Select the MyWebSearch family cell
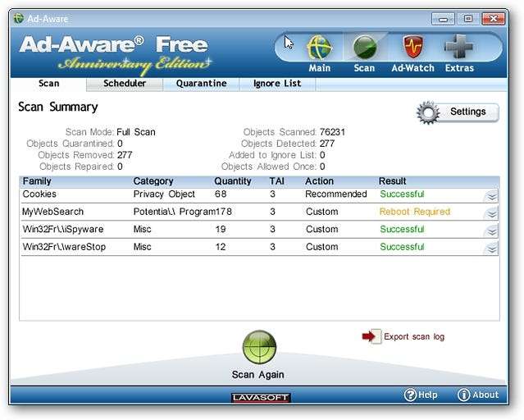Image resolution: width=524 pixels, height=420 pixels. point(52,212)
